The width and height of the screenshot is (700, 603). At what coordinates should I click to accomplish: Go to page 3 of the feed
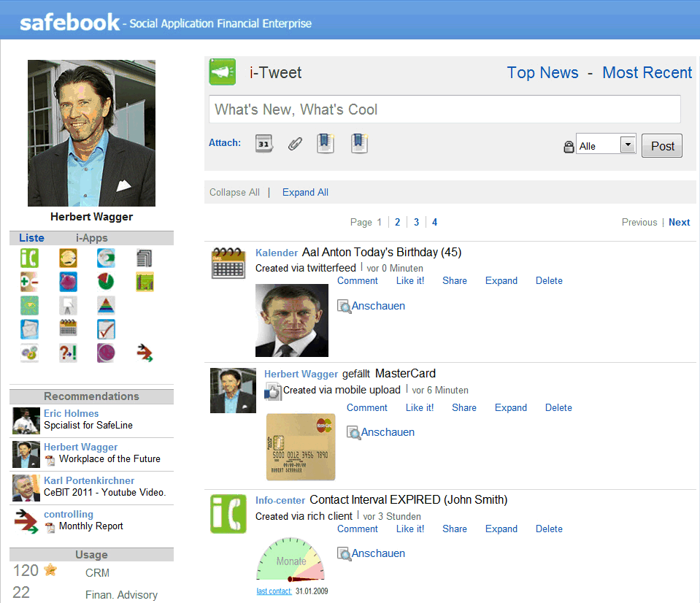coord(416,222)
